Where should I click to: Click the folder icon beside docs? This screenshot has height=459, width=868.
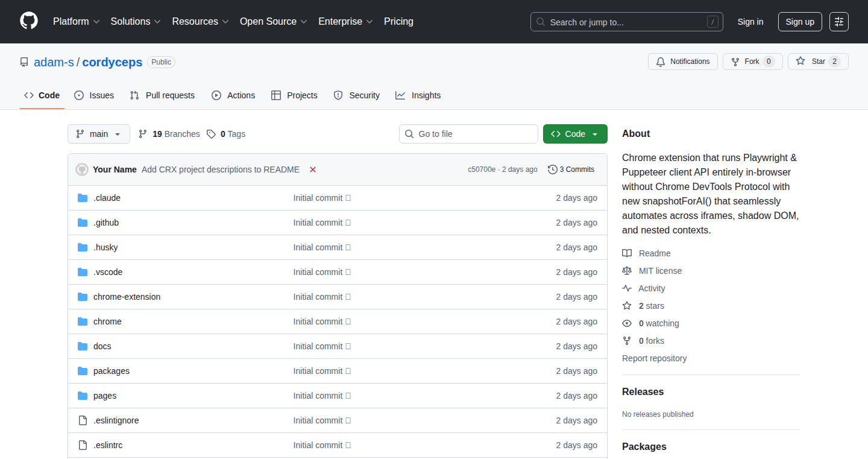(83, 346)
